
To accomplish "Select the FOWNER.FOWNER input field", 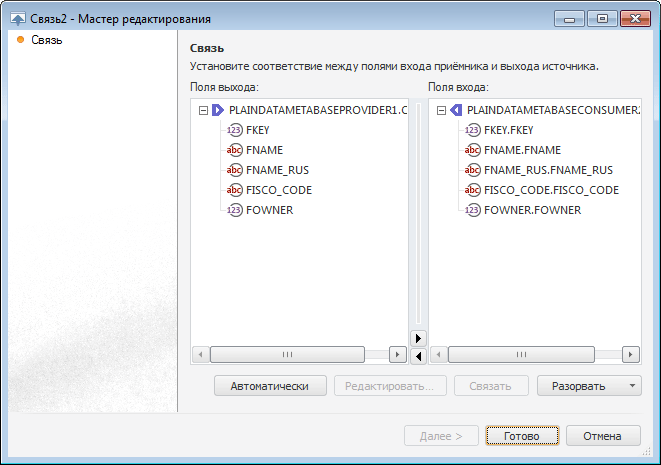I will [532, 210].
